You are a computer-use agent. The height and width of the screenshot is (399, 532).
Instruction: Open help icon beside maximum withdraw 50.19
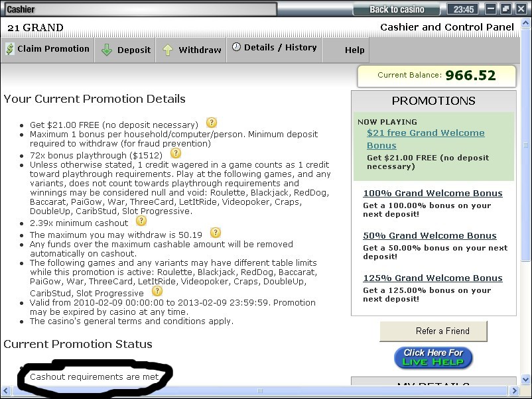(x=216, y=233)
